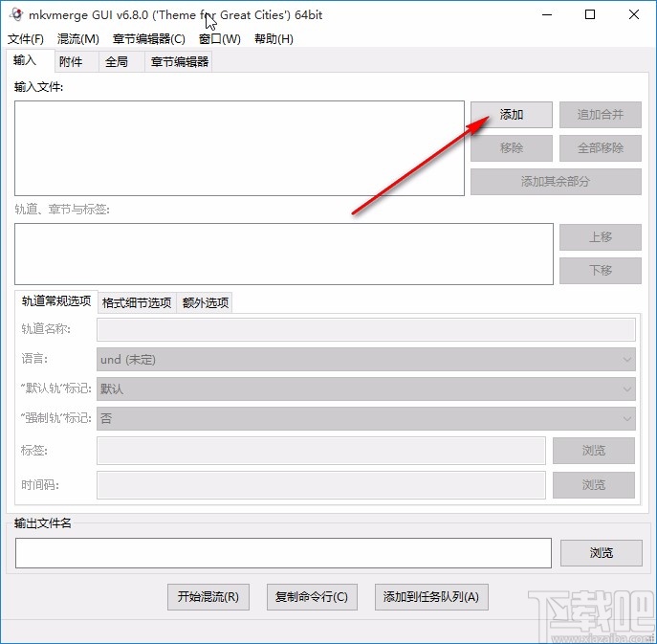Expand the "强制轨"标记 dropdown

pyautogui.click(x=365, y=418)
